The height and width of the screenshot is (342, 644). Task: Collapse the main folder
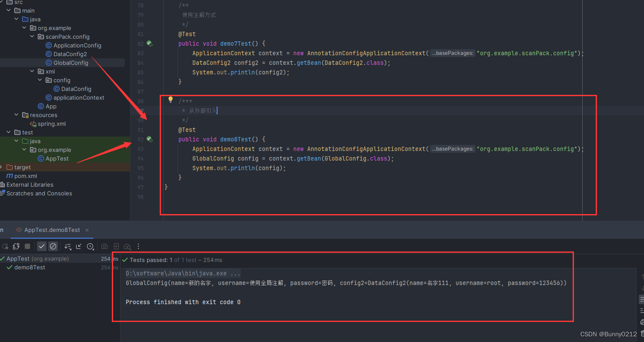pyautogui.click(x=9, y=10)
